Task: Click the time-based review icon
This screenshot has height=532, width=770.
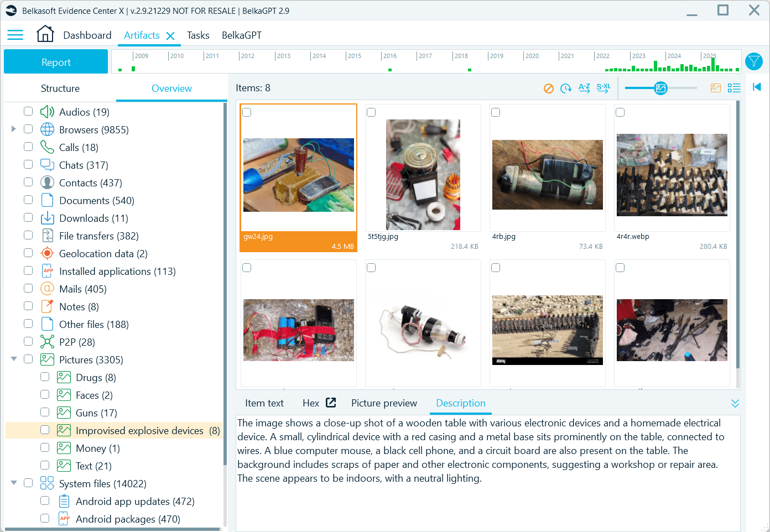Action: [566, 87]
